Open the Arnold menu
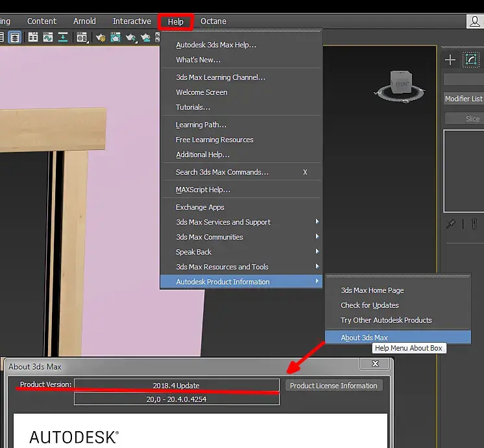This screenshot has width=484, height=448. pos(84,21)
